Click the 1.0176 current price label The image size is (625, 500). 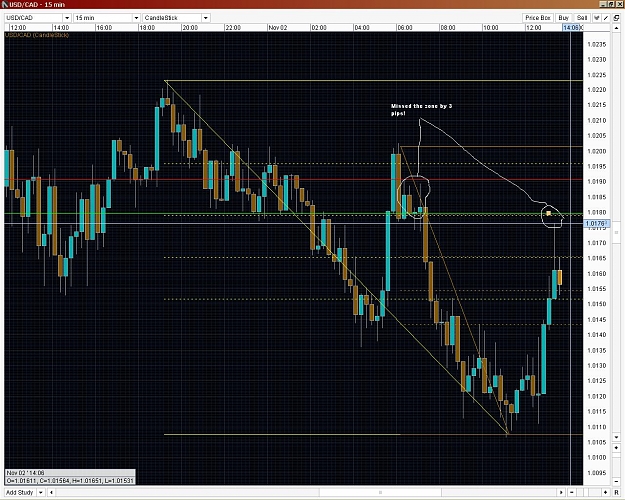click(x=597, y=224)
